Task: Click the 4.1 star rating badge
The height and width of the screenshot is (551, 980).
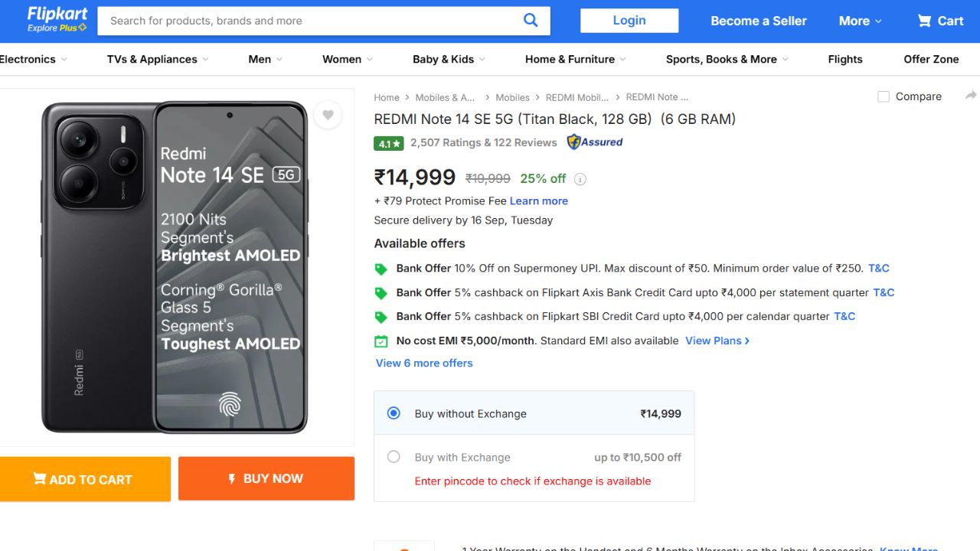Action: click(x=389, y=143)
